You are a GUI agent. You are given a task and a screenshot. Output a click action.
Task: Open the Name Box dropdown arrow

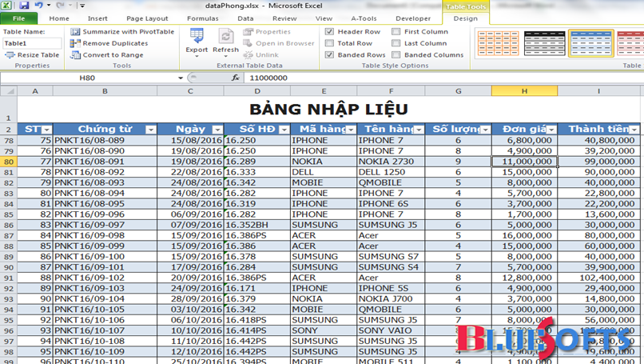[181, 78]
